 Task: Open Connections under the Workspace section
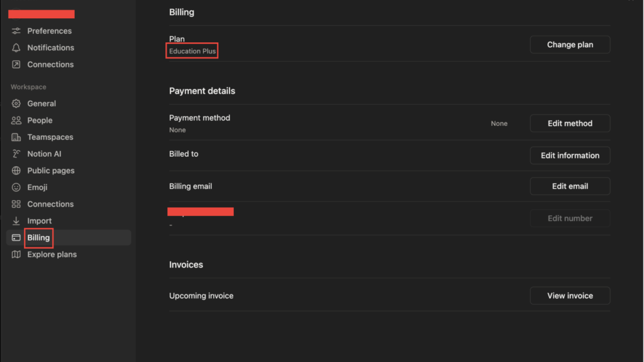click(50, 205)
